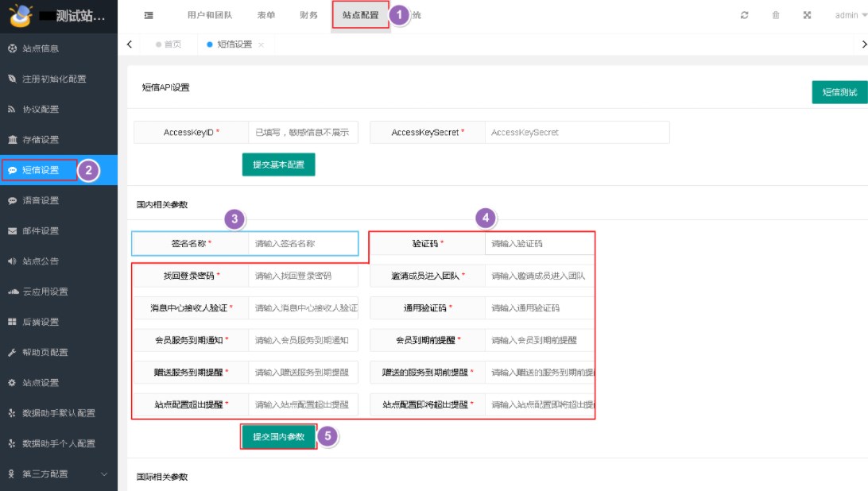The height and width of the screenshot is (491, 868).
Task: Switch to 站点配置 top menu
Action: click(360, 15)
